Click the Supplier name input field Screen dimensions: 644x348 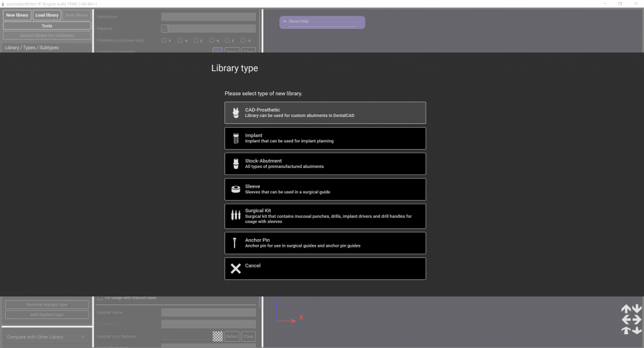[208, 312]
